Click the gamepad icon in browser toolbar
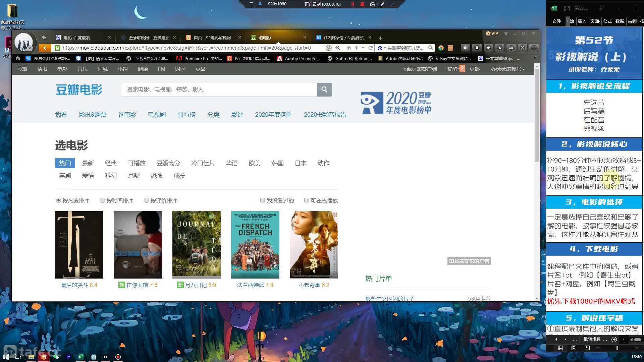644x362 pixels. [511, 48]
